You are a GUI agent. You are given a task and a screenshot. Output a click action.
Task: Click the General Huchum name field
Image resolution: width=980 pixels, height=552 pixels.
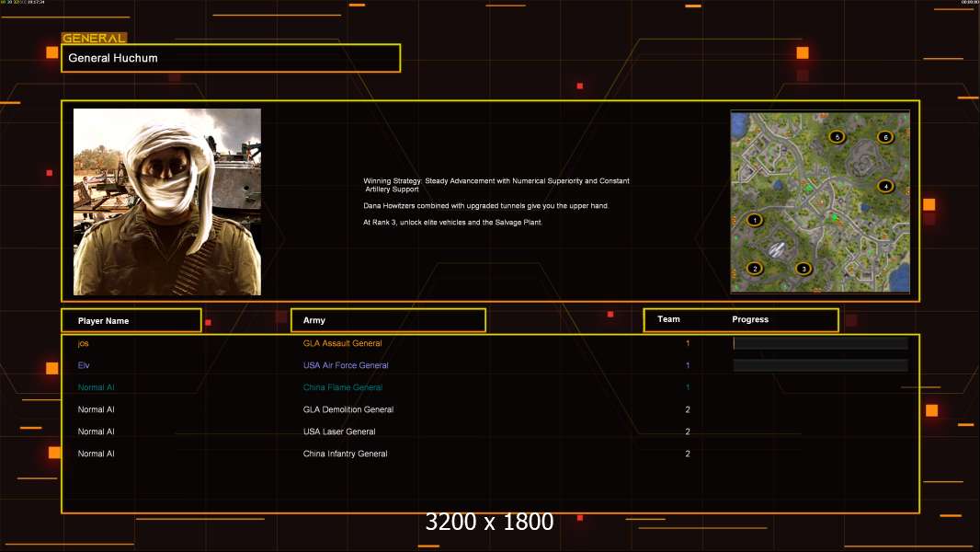pos(231,58)
